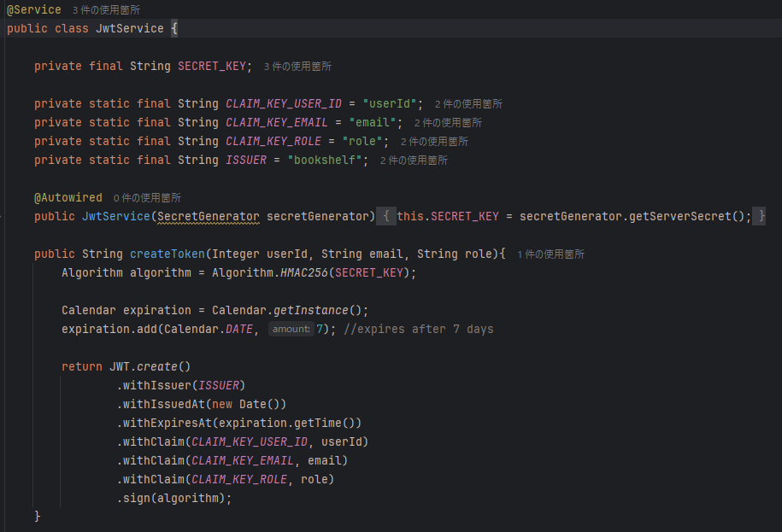Viewport: 782px width, 532px height.
Task: Click usages hint after ISSUER declaration
Action: [x=414, y=161]
